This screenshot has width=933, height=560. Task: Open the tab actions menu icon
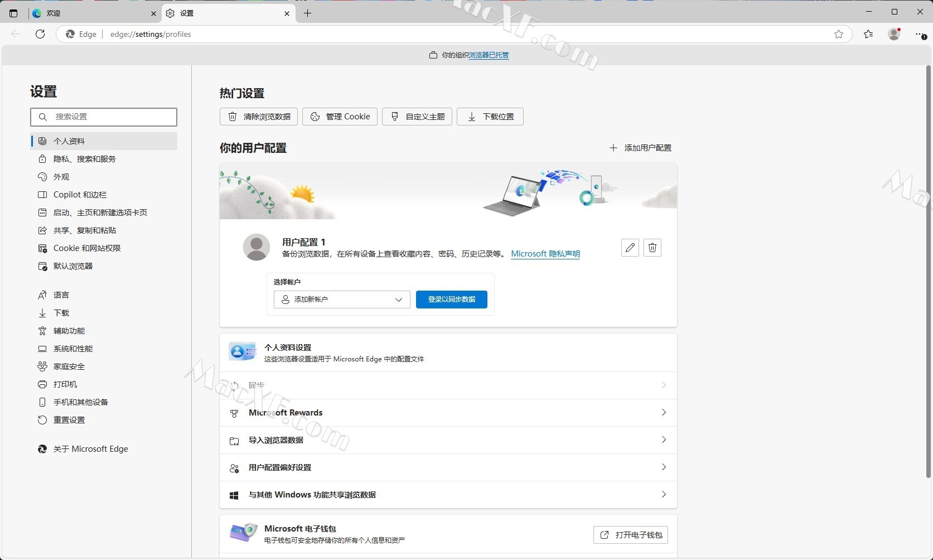click(x=13, y=13)
